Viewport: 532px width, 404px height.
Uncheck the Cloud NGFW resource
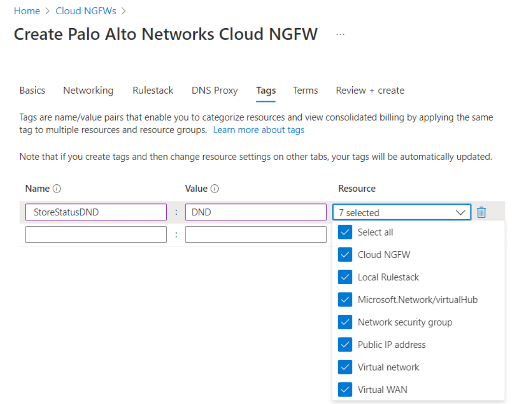coord(345,255)
